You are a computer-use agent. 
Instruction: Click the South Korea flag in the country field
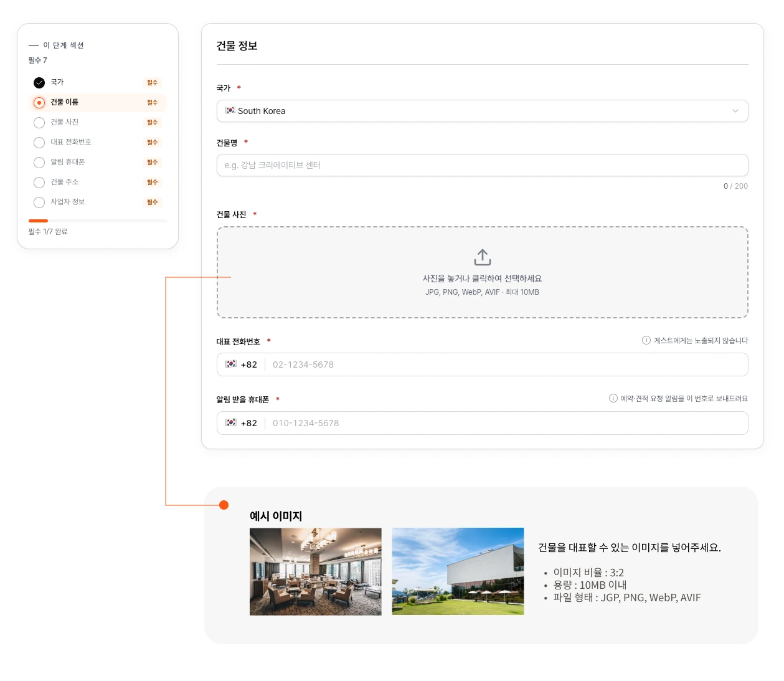pos(230,110)
